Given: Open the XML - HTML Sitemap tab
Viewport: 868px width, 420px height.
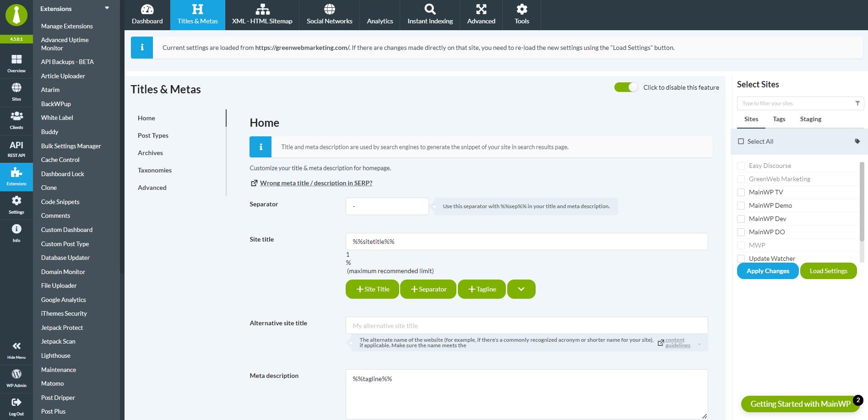Looking at the screenshot, I should (262, 15).
